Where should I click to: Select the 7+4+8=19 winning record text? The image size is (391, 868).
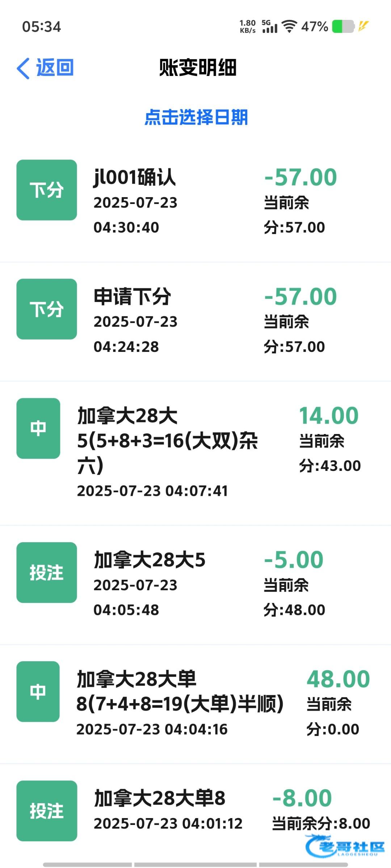[180, 704]
